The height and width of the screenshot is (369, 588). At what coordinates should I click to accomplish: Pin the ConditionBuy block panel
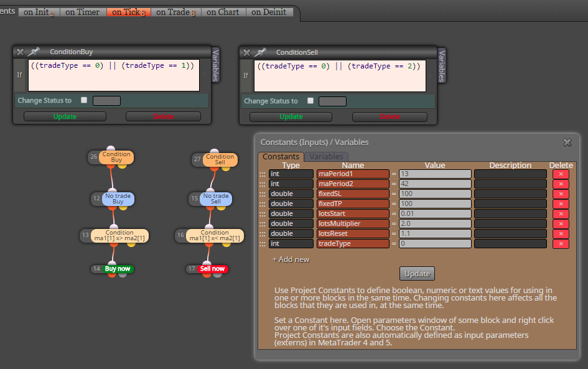(34, 52)
